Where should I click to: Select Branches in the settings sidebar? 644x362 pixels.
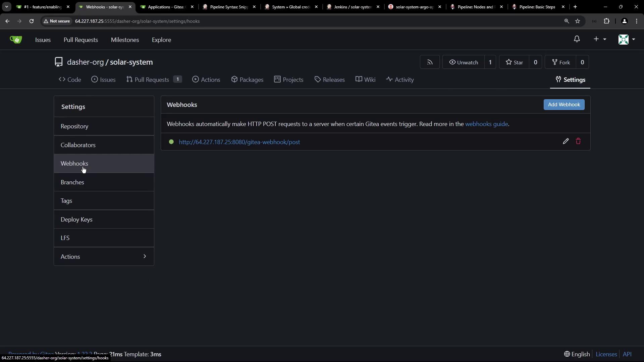pyautogui.click(x=72, y=182)
